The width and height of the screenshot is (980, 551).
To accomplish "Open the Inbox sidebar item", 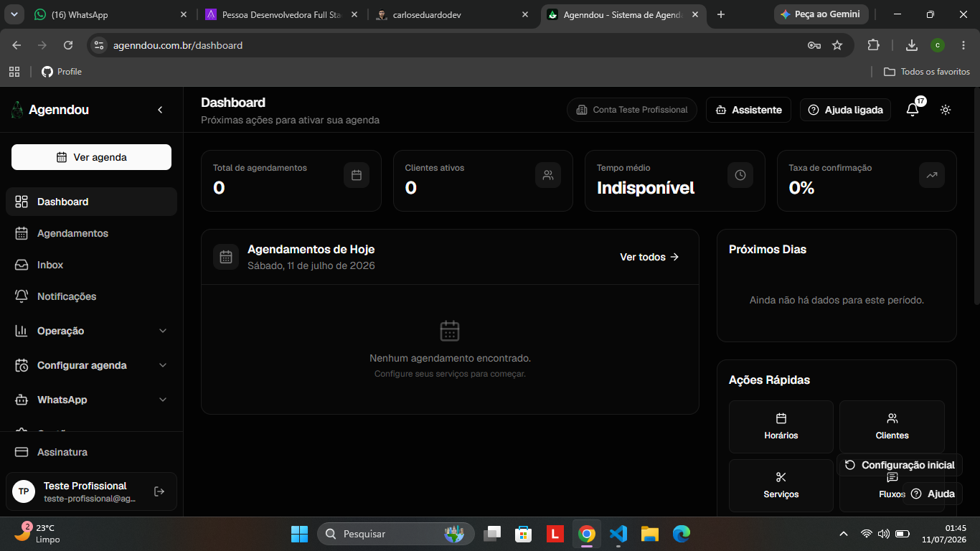I will point(91,265).
